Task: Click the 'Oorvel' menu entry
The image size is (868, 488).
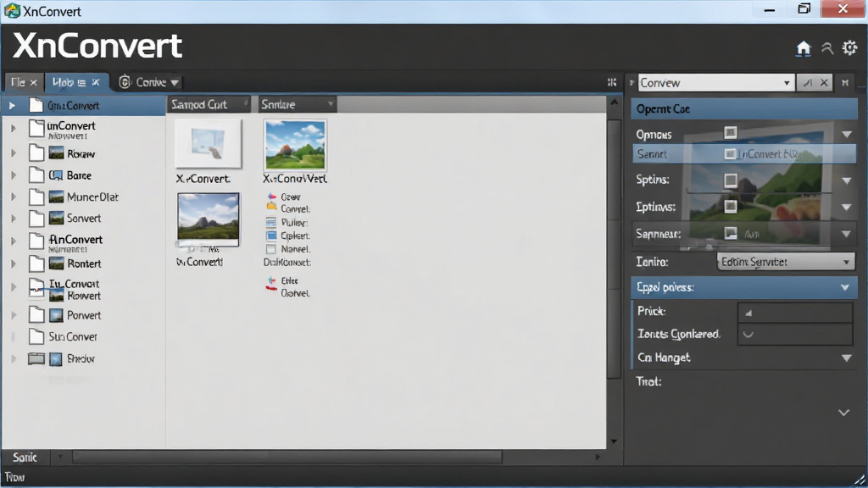Action: point(295,293)
